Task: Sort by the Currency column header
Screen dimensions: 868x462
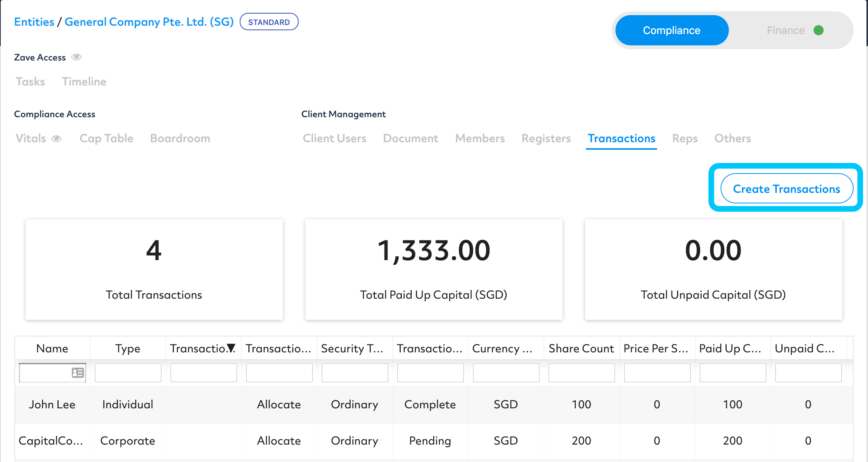Action: (506, 348)
